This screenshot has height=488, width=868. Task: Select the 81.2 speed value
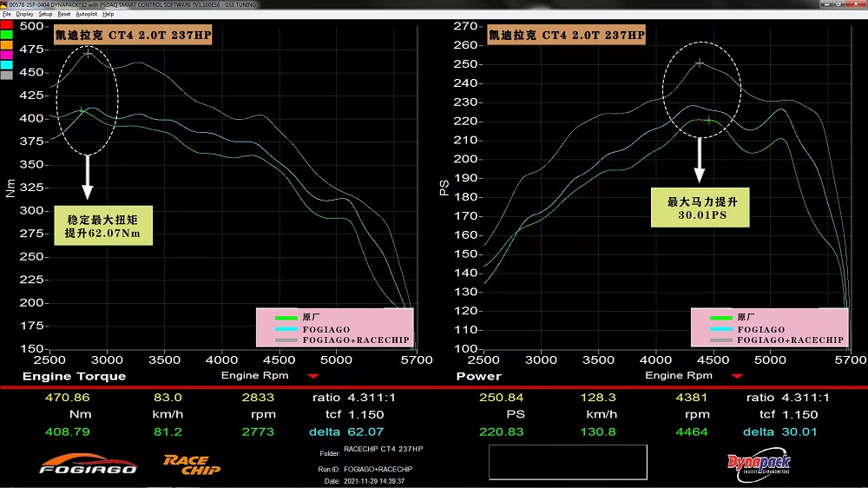click(168, 432)
